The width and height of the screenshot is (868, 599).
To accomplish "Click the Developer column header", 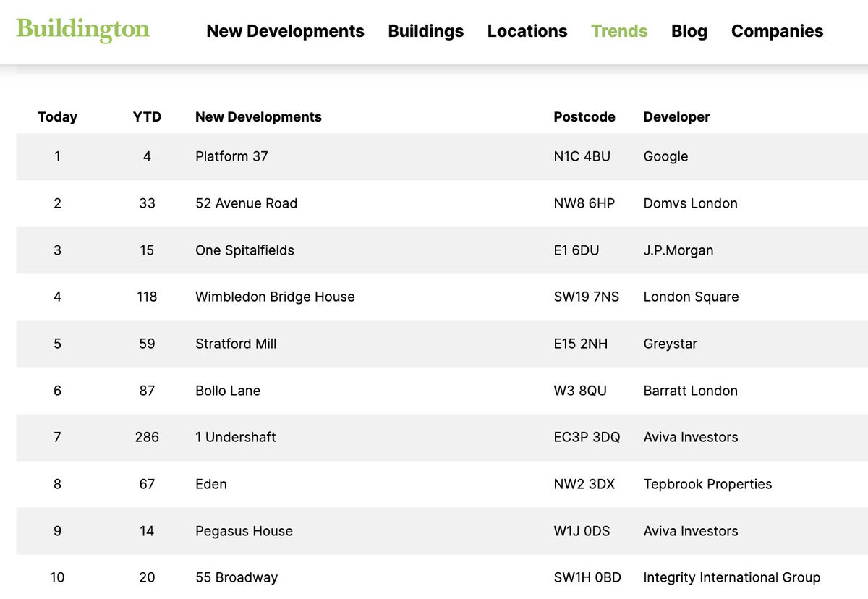I will pyautogui.click(x=676, y=117).
